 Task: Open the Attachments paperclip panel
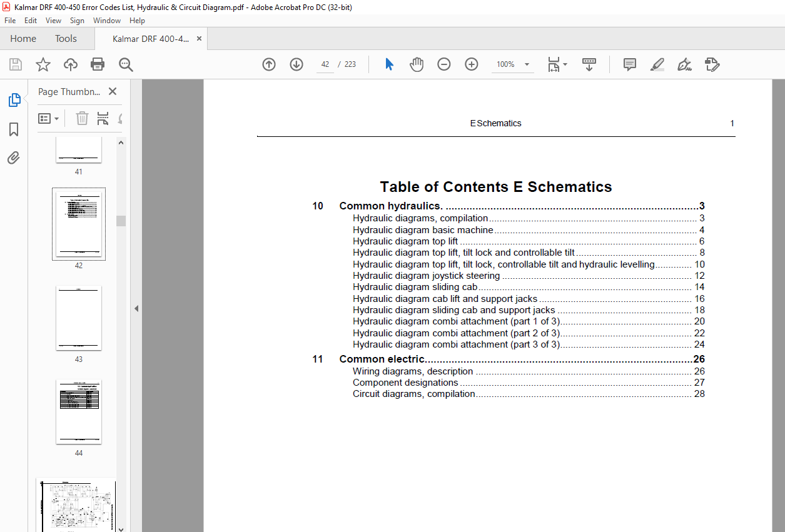(14, 158)
